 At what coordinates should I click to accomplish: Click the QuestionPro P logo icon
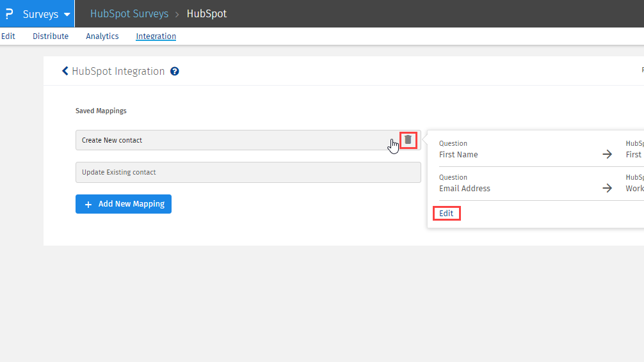[9, 14]
